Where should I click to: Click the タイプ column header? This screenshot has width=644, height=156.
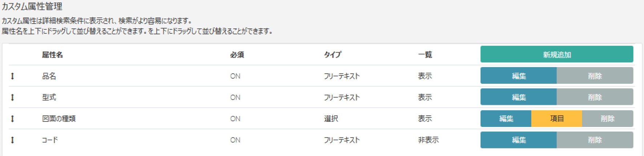(x=333, y=55)
